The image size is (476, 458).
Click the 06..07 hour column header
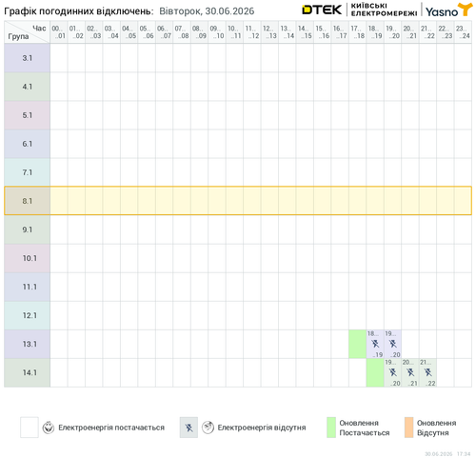[x=164, y=32]
